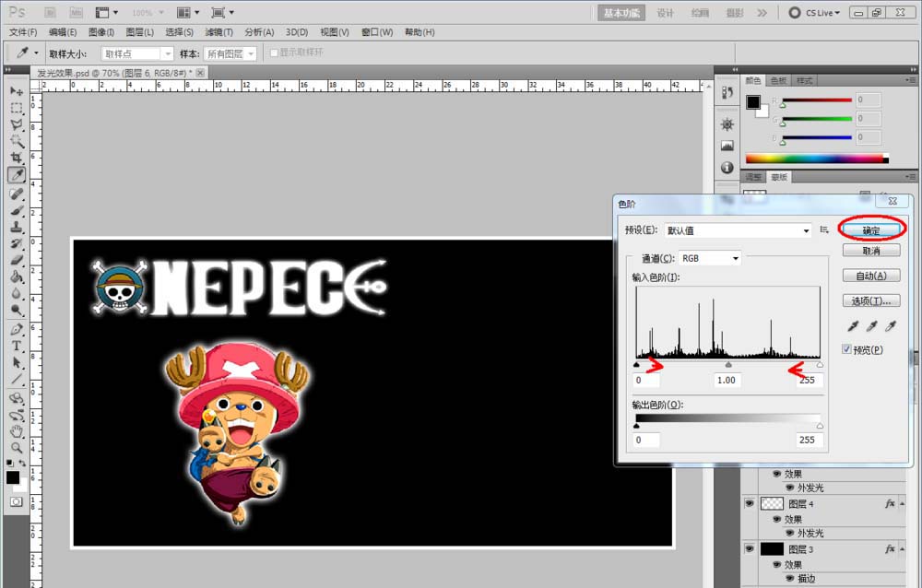Click the red R color slider

817,100
